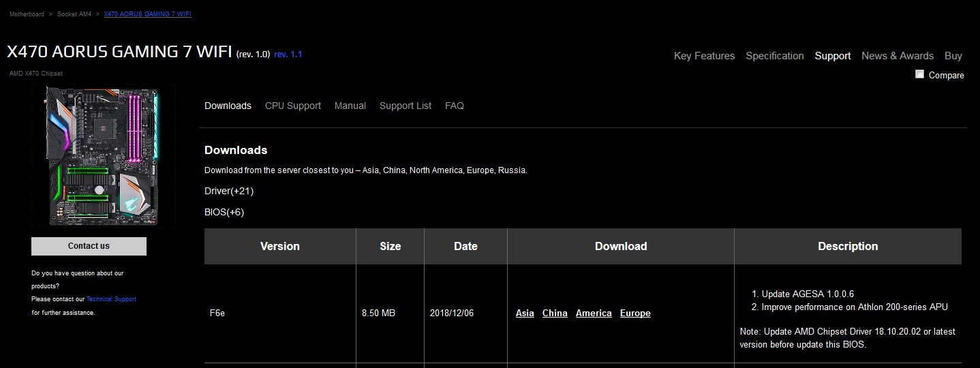Go to the Support section
The width and height of the screenshot is (980, 368).
(833, 56)
